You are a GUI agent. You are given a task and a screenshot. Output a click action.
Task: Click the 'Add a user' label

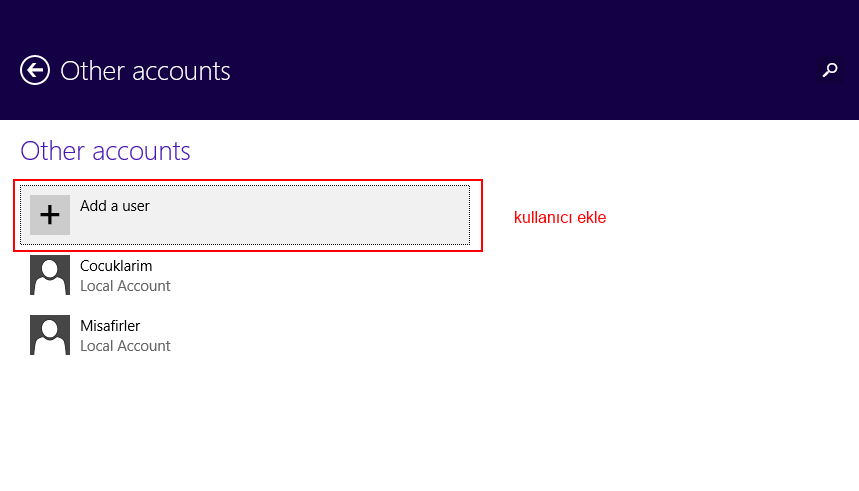(x=114, y=206)
